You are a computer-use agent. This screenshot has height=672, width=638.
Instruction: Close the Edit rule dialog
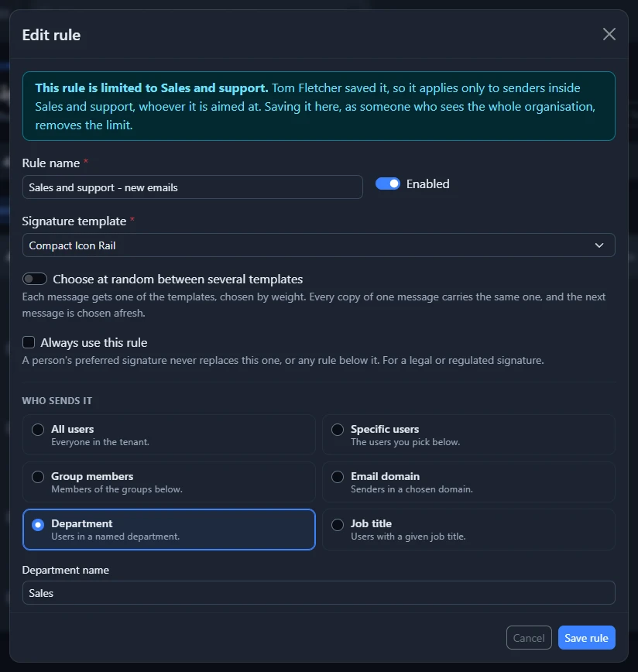click(609, 34)
